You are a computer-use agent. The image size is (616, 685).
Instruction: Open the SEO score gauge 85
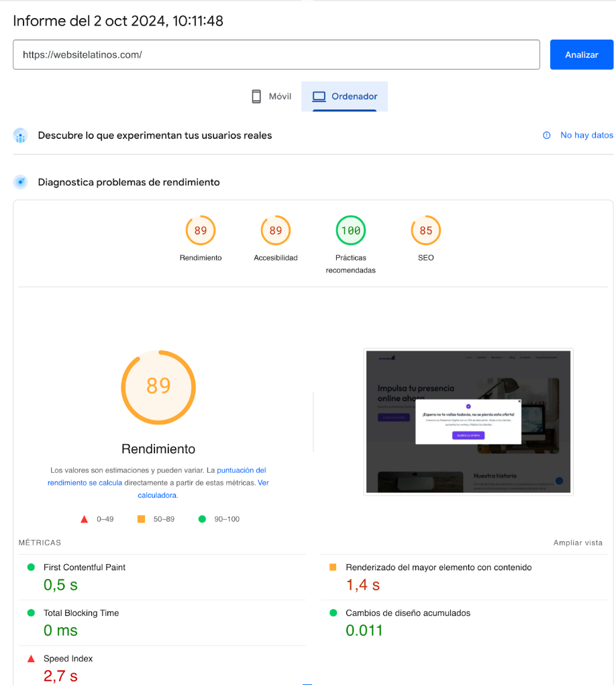click(425, 230)
